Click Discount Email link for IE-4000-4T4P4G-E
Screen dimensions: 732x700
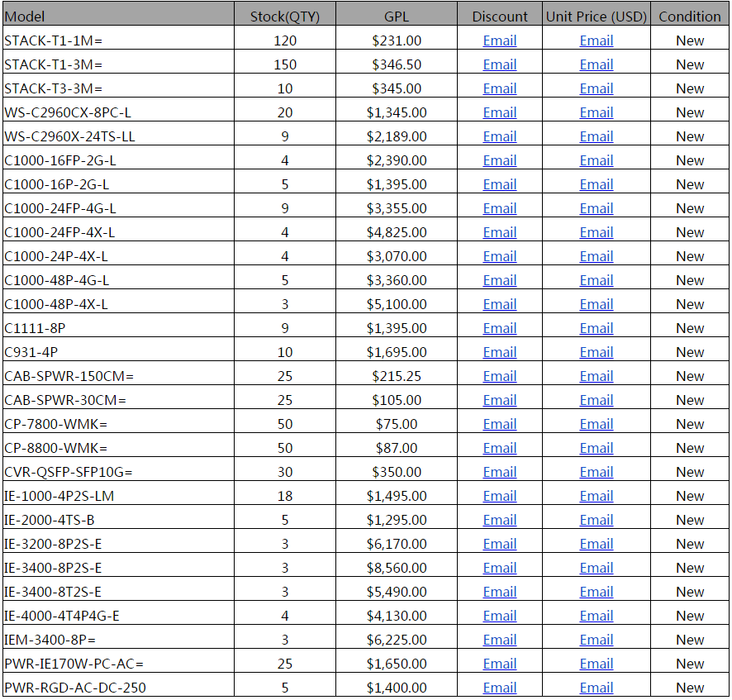(x=500, y=616)
